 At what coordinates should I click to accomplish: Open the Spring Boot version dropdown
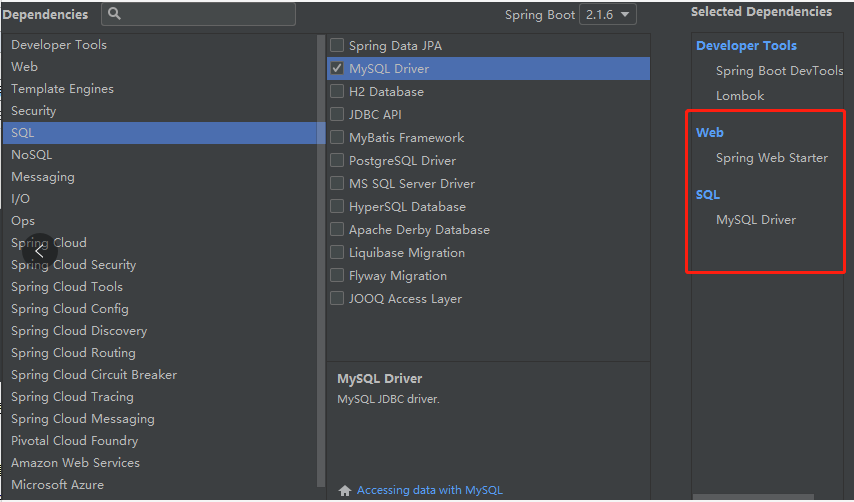[x=608, y=15]
